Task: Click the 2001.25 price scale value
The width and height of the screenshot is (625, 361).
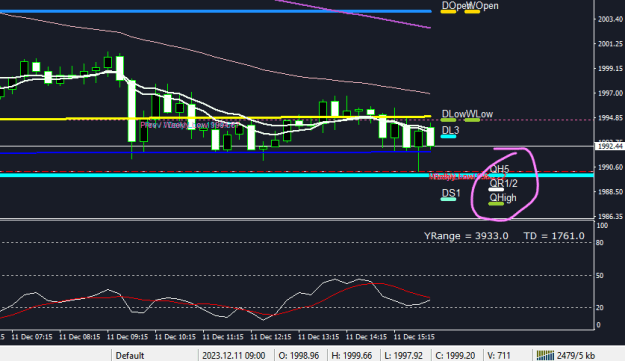Action: pyautogui.click(x=610, y=44)
